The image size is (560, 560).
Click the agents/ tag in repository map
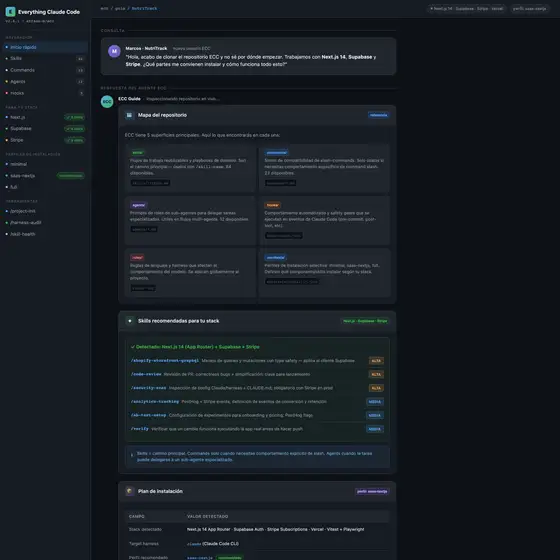coord(139,205)
